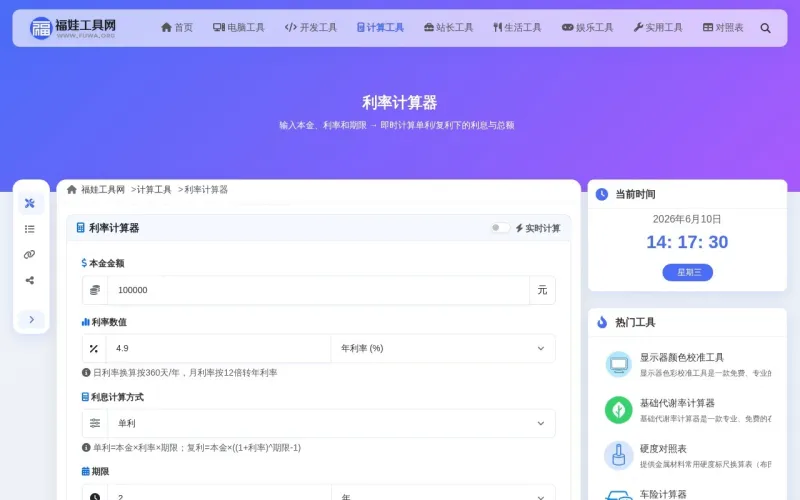
Task: Toggle the 实时计算 switch
Action: (x=500, y=228)
